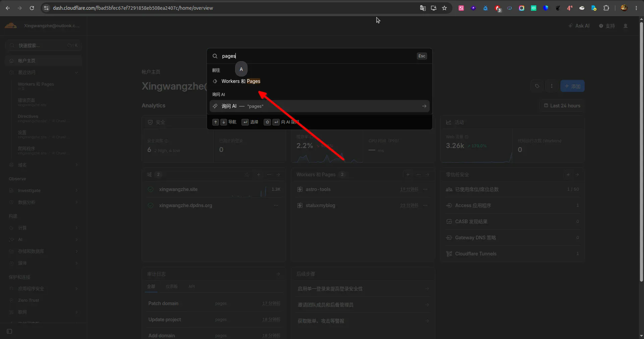Click the Cloudflare logo in the sidebar

click(x=11, y=26)
